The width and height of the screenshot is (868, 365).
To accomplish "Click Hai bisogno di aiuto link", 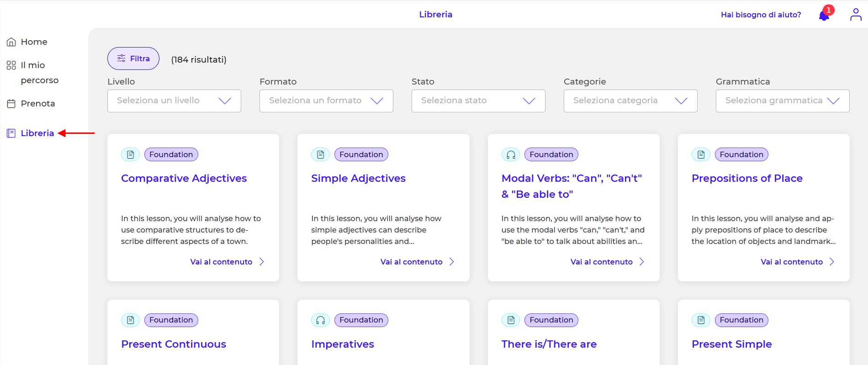I will coord(761,15).
